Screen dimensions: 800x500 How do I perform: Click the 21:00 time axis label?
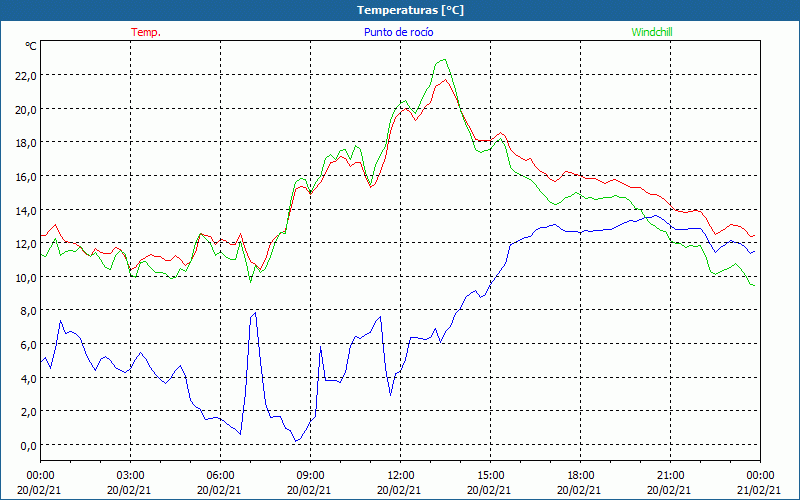pyautogui.click(x=670, y=476)
